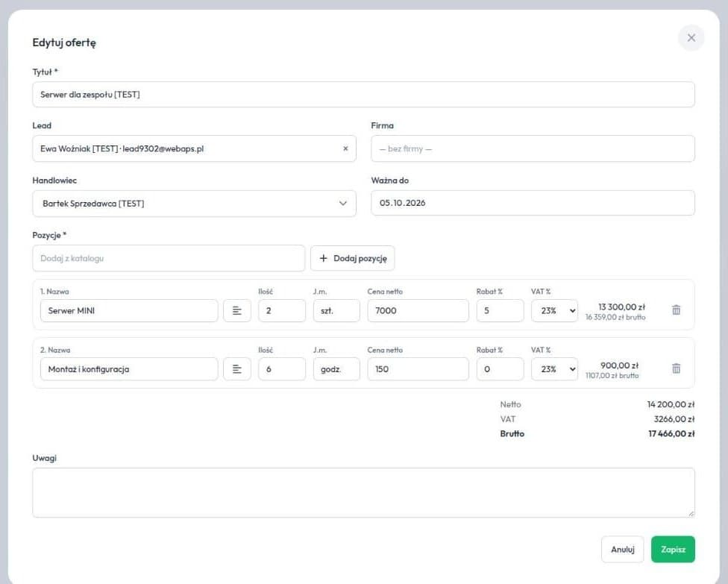728x584 pixels.
Task: Delete the Montaż i konfiguracja position
Action: 676,368
